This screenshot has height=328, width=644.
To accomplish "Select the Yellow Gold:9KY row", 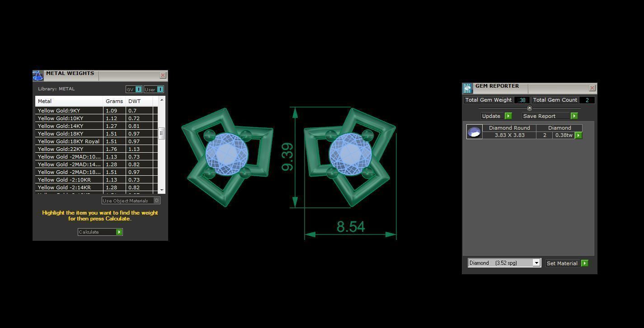I will (97, 111).
